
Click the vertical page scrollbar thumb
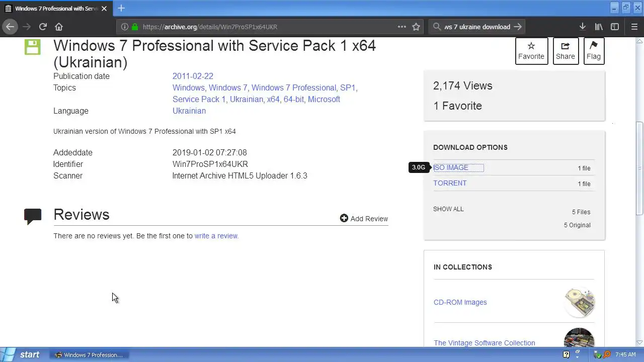[x=639, y=169]
